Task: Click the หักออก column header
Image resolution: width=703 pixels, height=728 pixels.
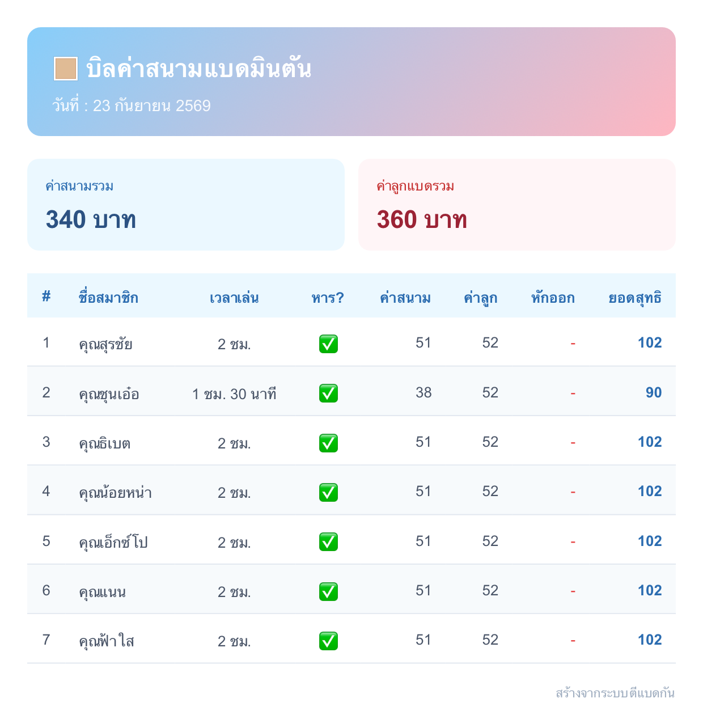Action: pos(553,297)
